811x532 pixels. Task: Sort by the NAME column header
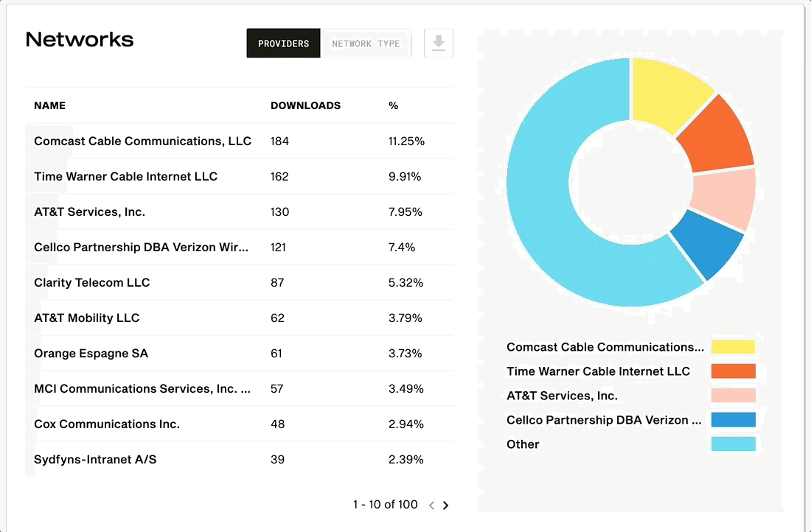(49, 105)
